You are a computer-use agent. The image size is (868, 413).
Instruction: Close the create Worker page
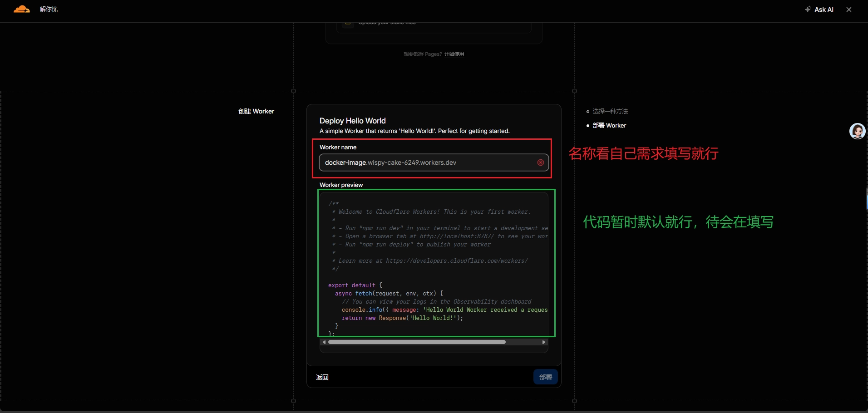point(849,10)
